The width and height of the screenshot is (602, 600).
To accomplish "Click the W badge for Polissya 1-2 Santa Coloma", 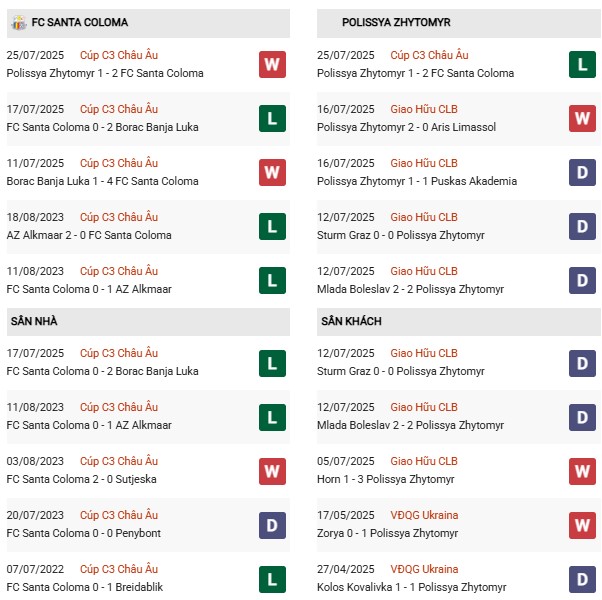I will [x=272, y=65].
